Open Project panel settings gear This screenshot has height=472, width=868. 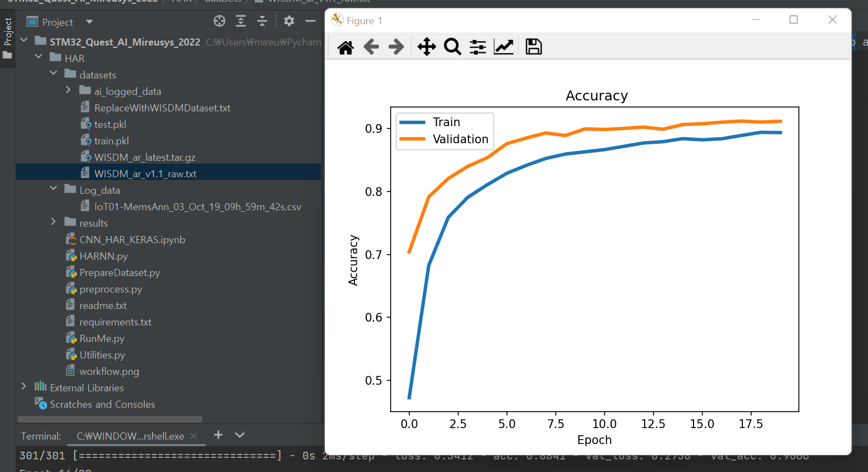coord(289,21)
